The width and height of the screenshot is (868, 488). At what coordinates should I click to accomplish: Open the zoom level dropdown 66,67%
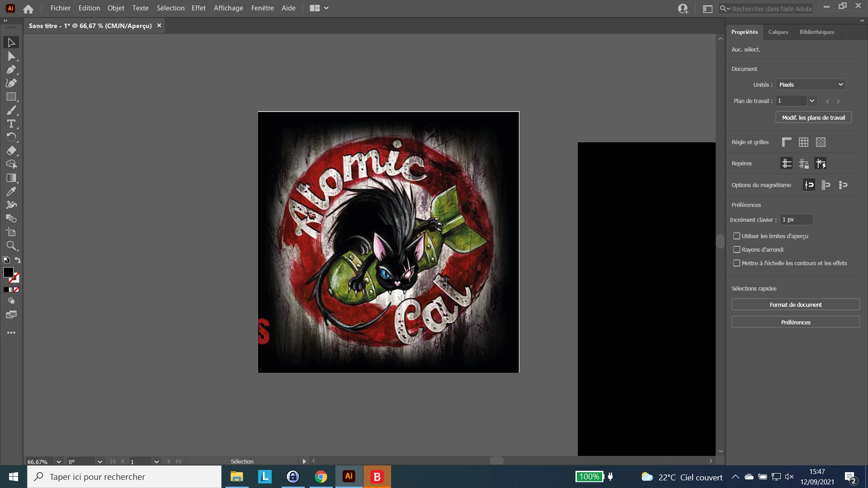[59, 462]
